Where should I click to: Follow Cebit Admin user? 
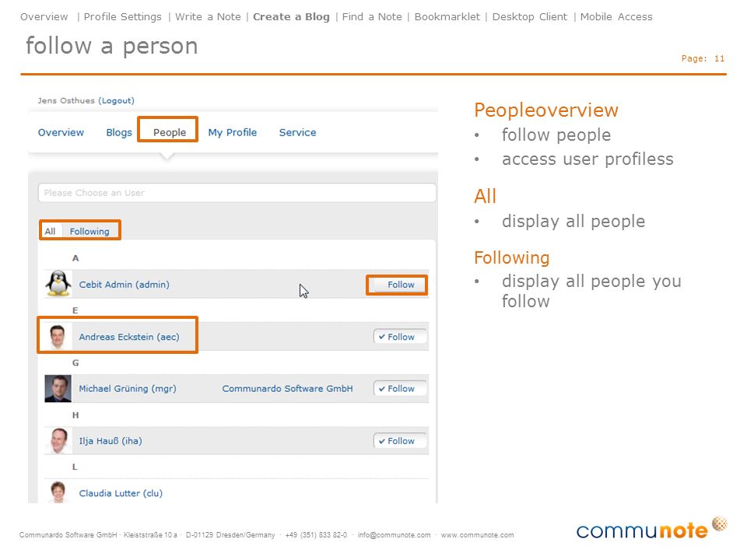pos(397,285)
